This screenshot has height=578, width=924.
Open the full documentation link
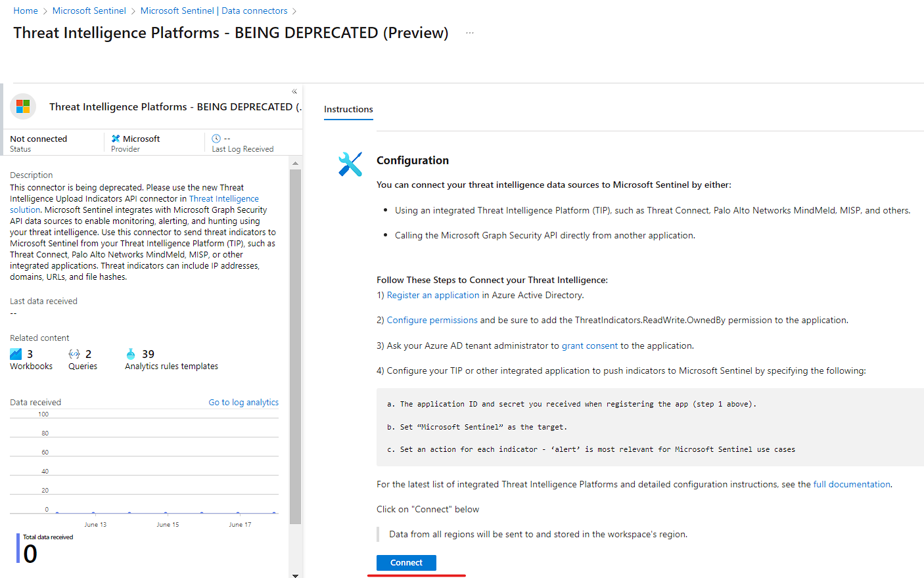coord(851,484)
